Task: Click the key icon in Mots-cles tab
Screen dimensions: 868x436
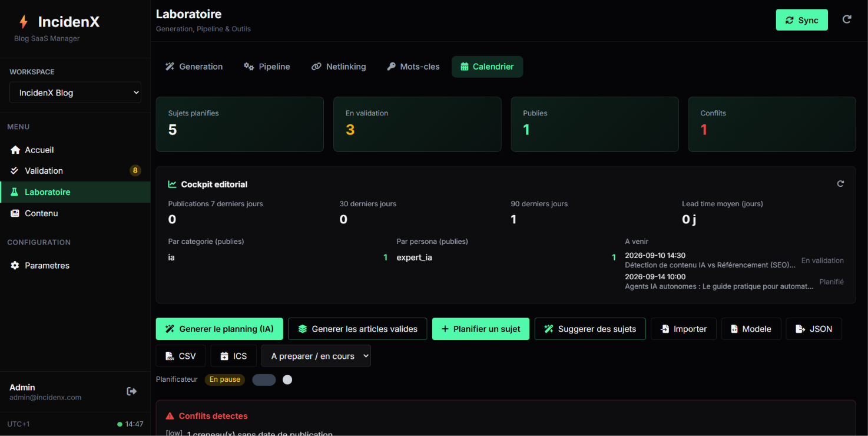Action: (x=391, y=67)
